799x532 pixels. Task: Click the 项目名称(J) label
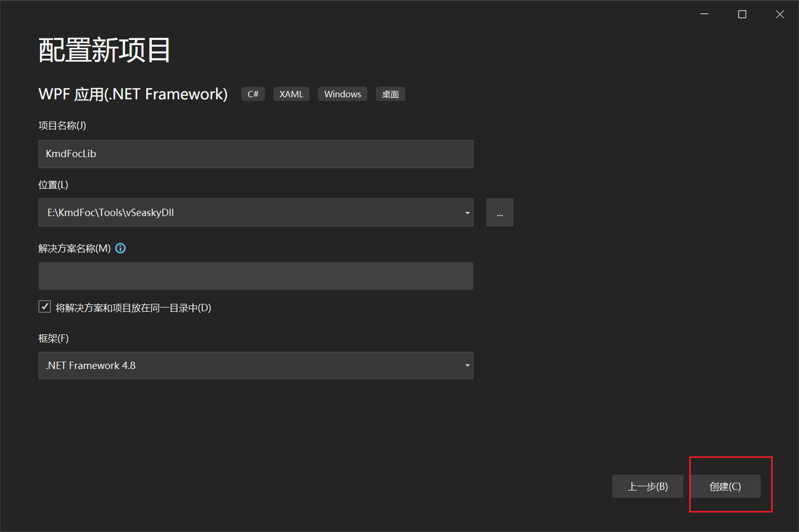click(x=62, y=126)
